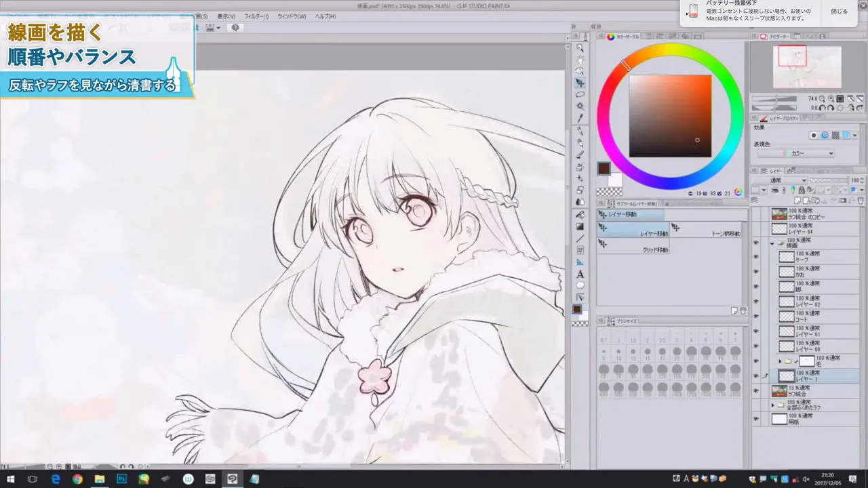Collapse the 線画 layer folder
Screen dimensions: 868x488
(772, 243)
